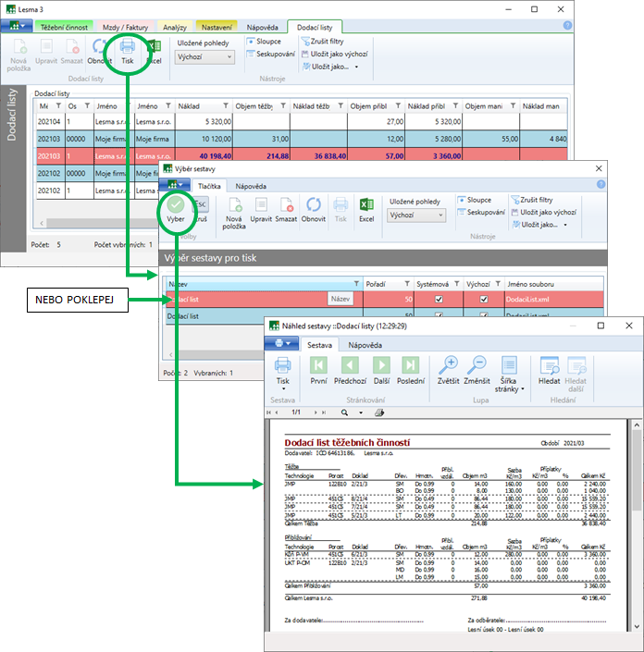Screen dimensions: 644x652
Task: Switch to Mzdy / Faktury tab
Action: click(x=126, y=28)
